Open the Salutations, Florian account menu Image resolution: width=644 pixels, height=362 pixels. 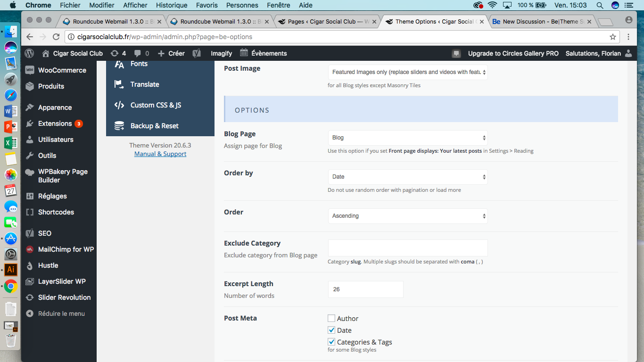coord(599,53)
